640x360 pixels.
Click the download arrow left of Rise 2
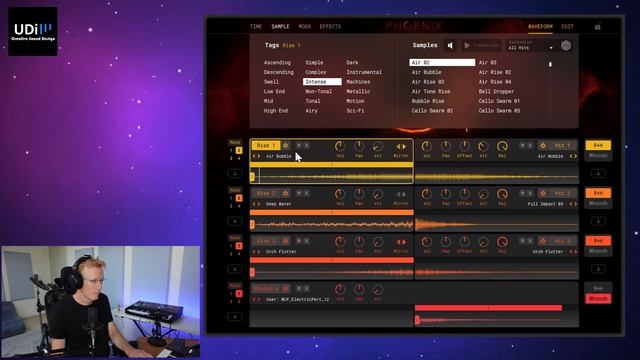[235, 221]
